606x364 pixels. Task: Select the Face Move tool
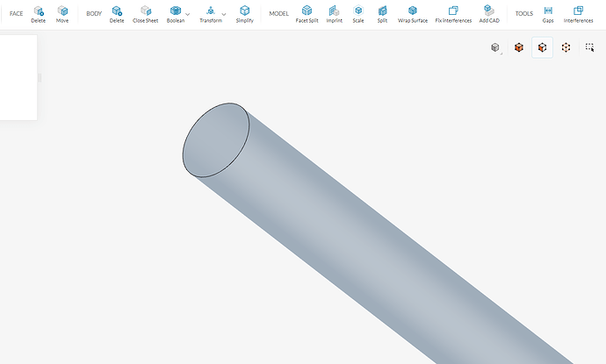click(x=62, y=14)
